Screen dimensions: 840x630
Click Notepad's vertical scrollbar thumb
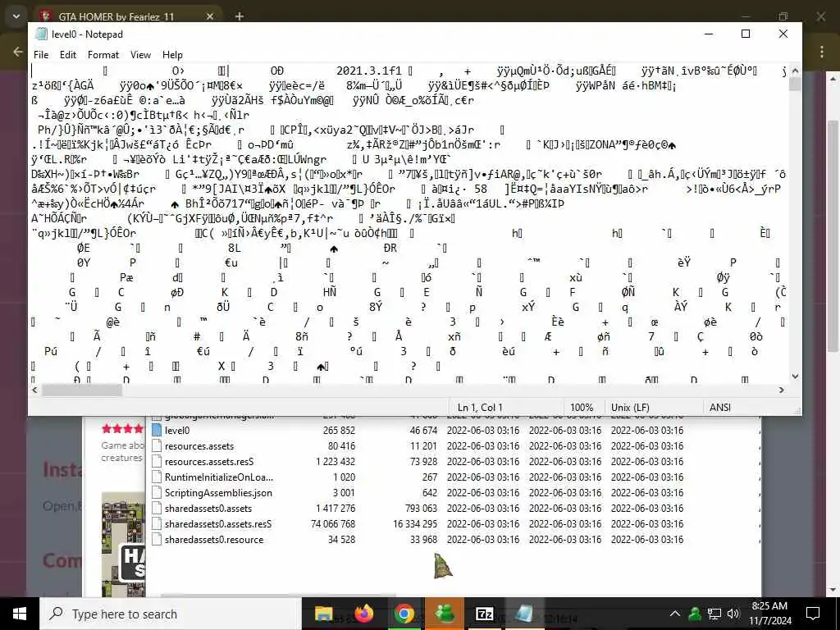tap(795, 84)
